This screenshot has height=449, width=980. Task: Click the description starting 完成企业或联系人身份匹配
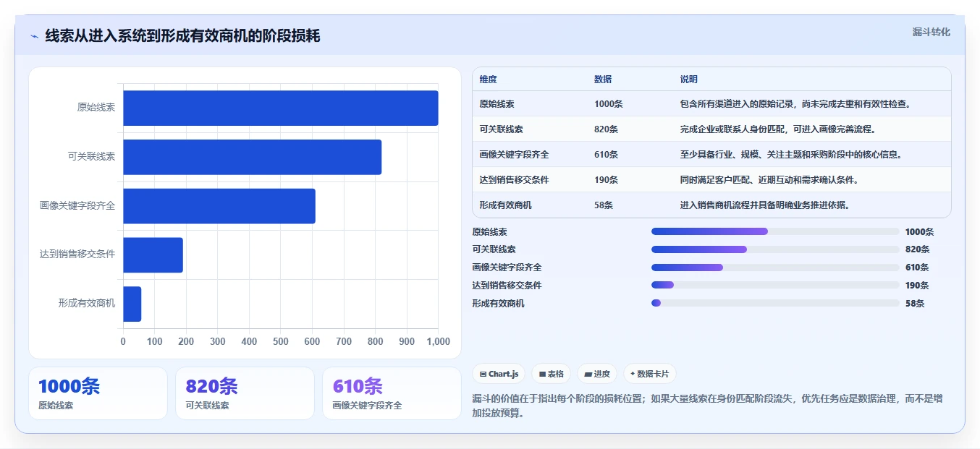778,129
